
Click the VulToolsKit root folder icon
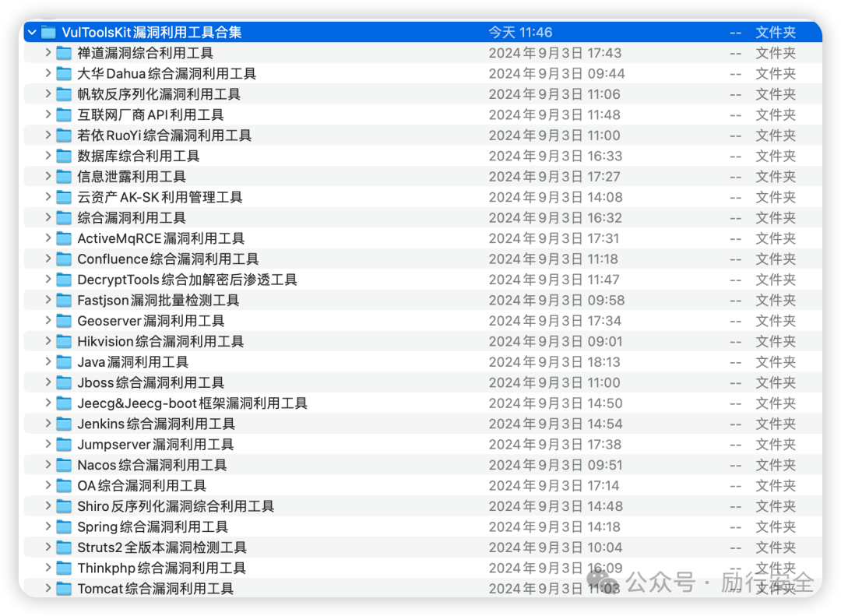[x=49, y=33]
